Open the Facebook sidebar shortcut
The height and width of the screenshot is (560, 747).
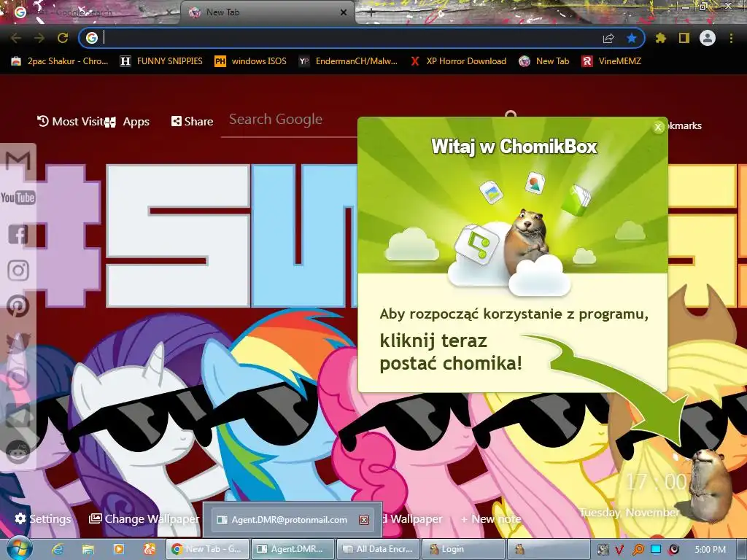tap(18, 234)
